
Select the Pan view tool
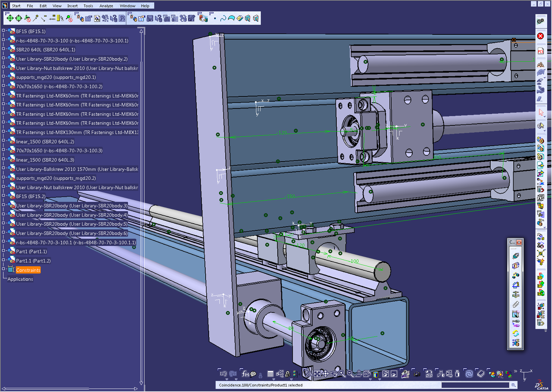pos(325,373)
